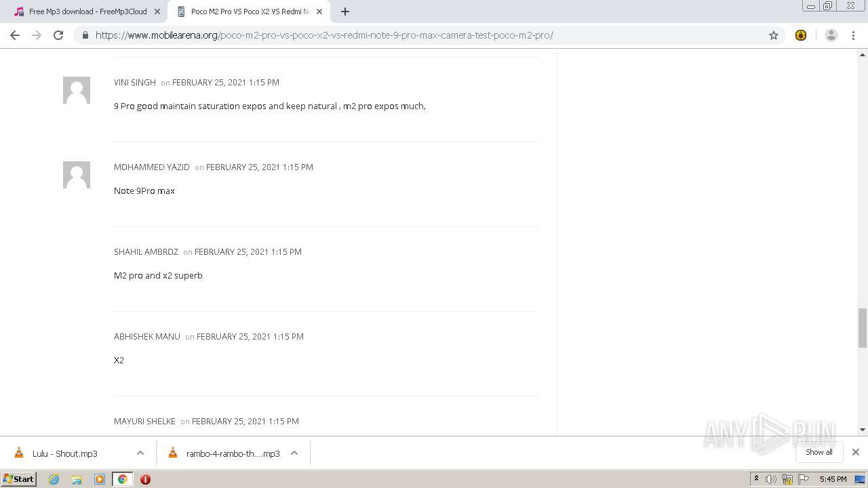This screenshot has height=488, width=868.
Task: Open SHAHIL AMBROZ commenter name
Action: [146, 251]
